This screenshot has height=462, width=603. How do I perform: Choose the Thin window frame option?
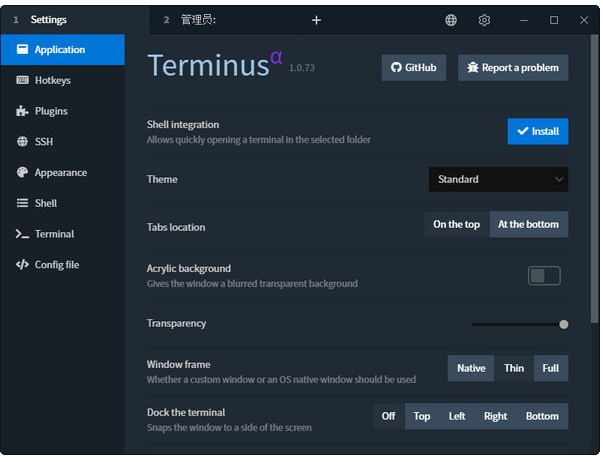[x=513, y=368]
